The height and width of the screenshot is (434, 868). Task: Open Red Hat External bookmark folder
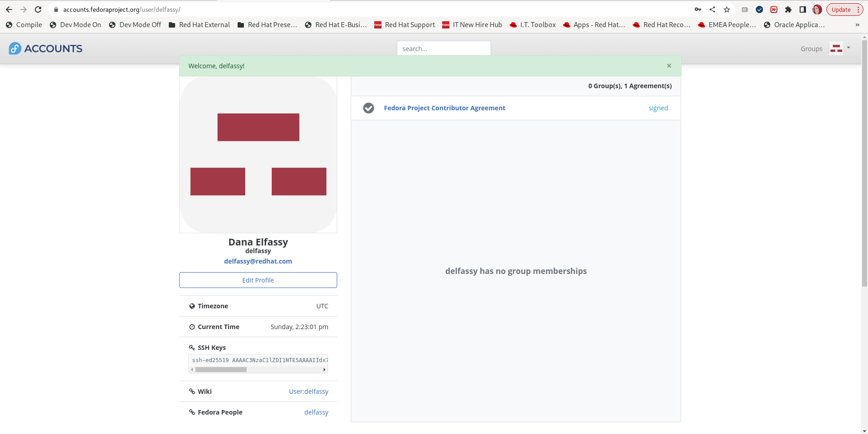(x=199, y=25)
